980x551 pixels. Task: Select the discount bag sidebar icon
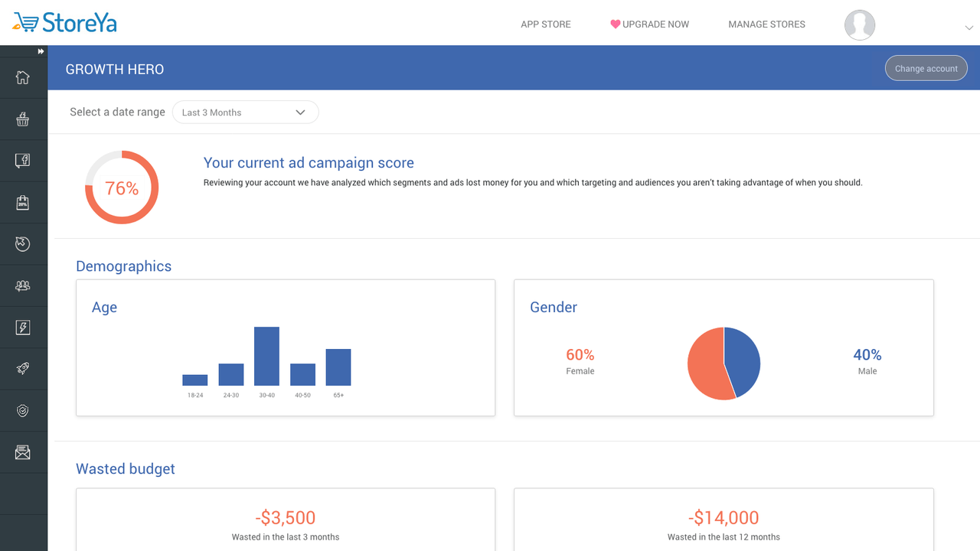pyautogui.click(x=23, y=203)
